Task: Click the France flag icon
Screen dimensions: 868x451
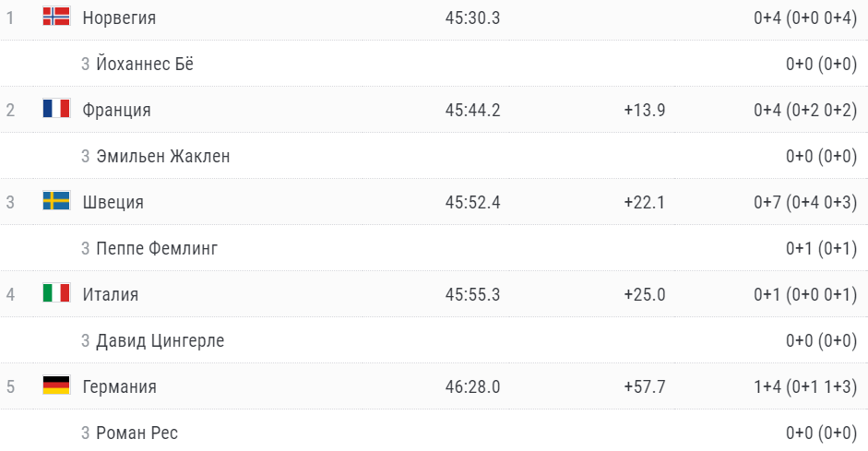Action: point(56,109)
